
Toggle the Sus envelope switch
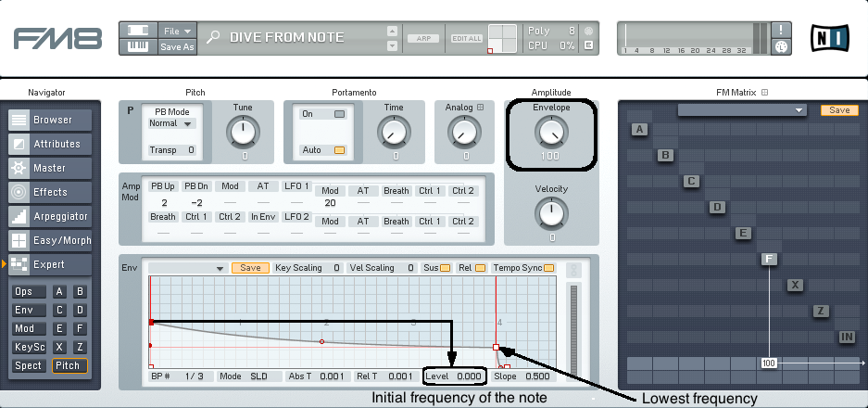pyautogui.click(x=445, y=268)
